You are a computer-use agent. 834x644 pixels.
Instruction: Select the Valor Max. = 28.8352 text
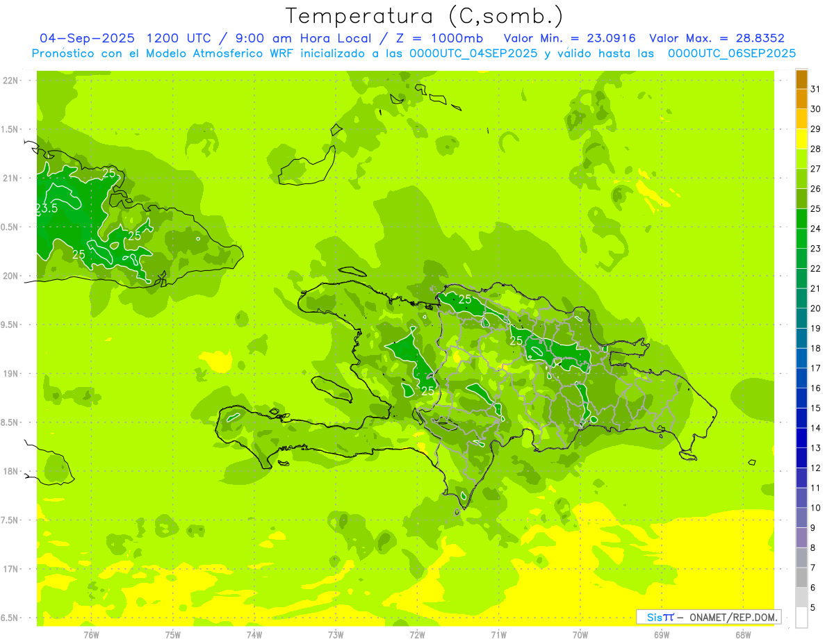pyautogui.click(x=717, y=38)
